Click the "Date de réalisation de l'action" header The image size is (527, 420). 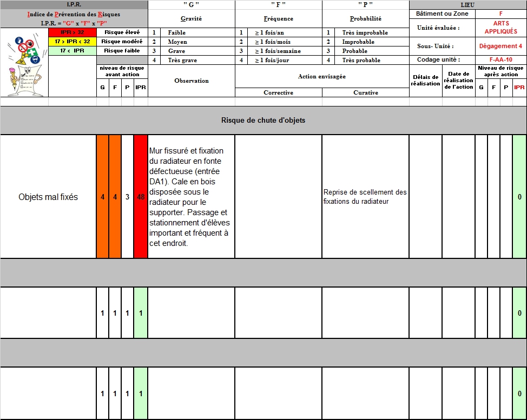click(x=458, y=81)
